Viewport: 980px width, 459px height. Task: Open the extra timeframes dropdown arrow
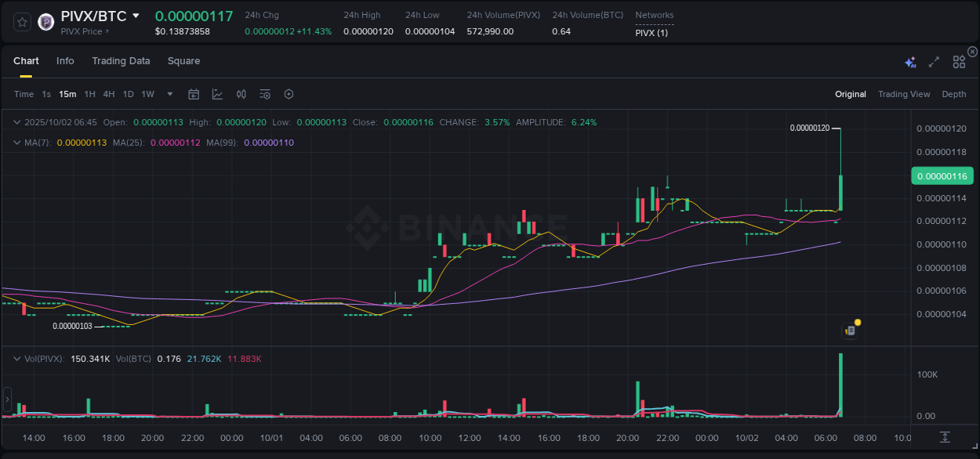click(x=169, y=94)
